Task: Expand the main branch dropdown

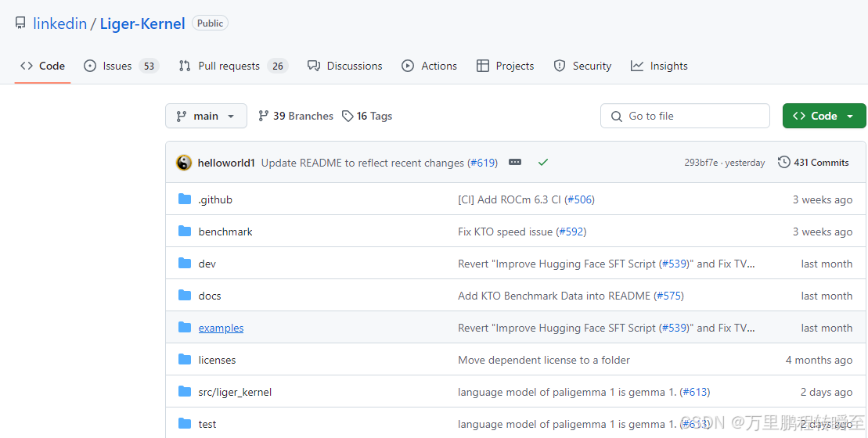Action: pyautogui.click(x=206, y=116)
